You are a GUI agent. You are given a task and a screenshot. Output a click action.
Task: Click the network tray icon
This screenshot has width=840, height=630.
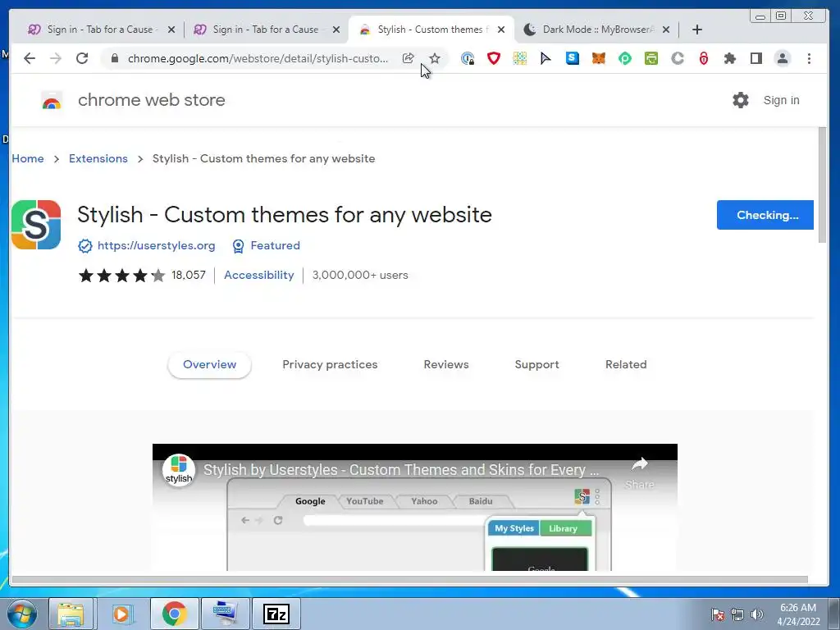point(737,614)
